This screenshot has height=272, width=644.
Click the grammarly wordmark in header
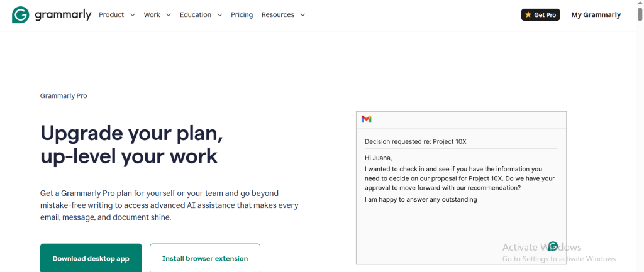[63, 15]
